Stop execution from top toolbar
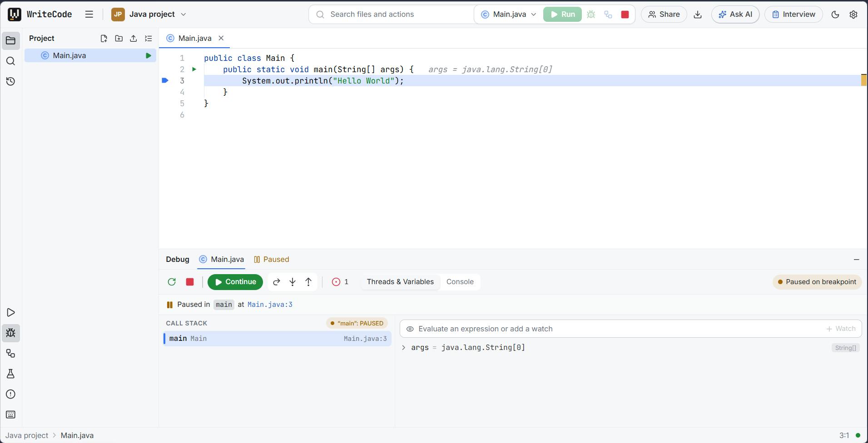Image resolution: width=868 pixels, height=443 pixels. coord(625,15)
